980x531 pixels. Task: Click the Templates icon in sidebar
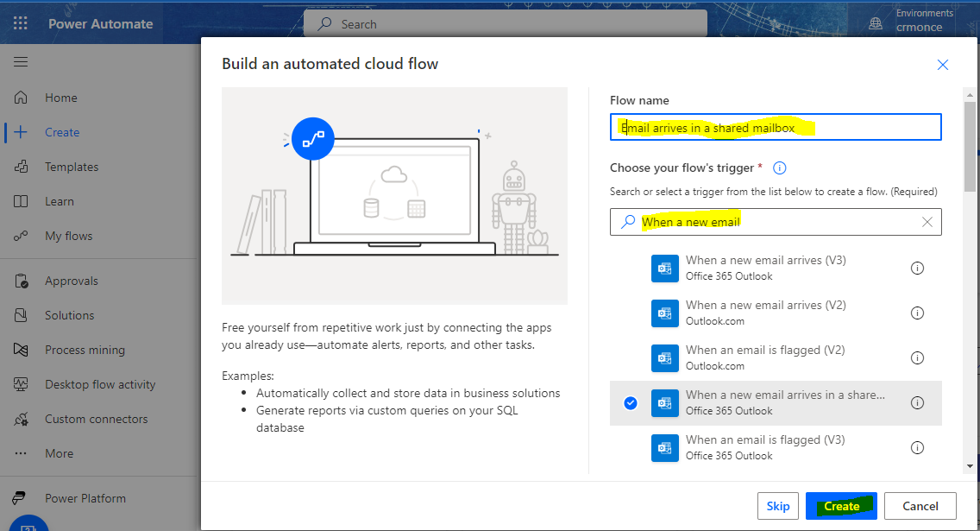pos(21,167)
